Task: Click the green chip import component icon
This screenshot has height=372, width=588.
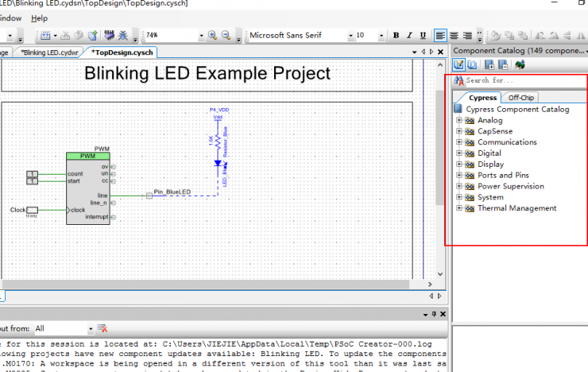Action: (520, 64)
